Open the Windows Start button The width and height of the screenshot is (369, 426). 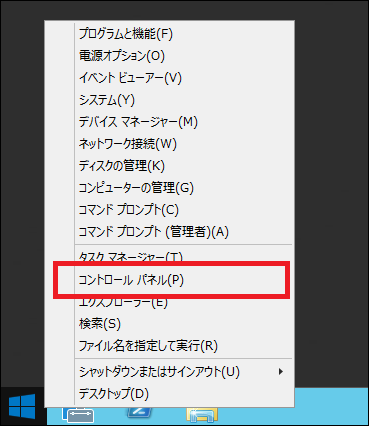[22, 406]
